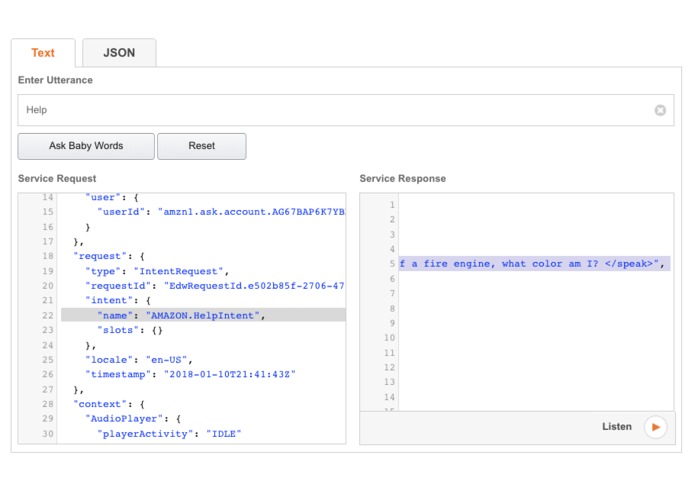Click the "playerActivity": "IDLE" line
This screenshot has height=494, width=695.
[x=170, y=434]
